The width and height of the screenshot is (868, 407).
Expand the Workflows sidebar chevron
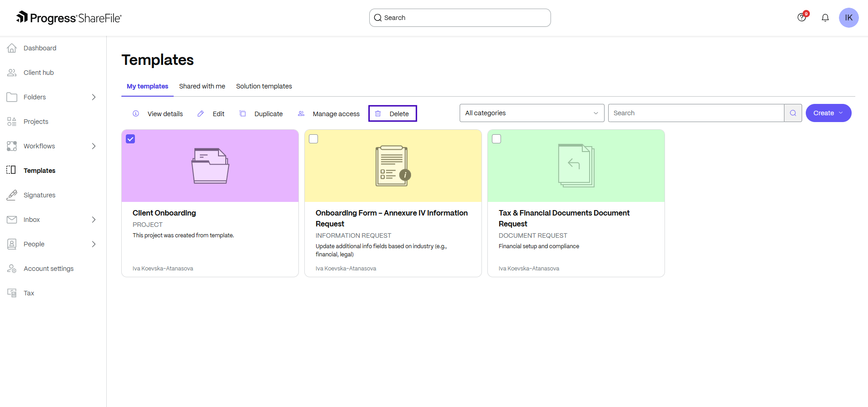coord(94,146)
